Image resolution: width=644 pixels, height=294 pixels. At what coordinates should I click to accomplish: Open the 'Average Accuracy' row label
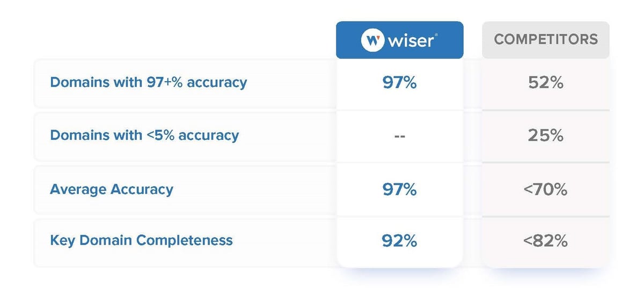(112, 189)
